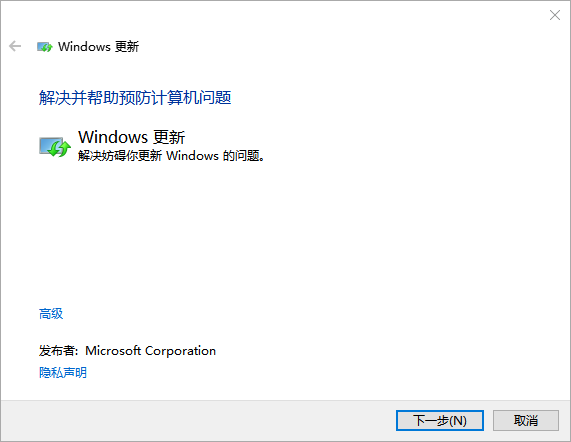Dismiss the dialog with the 取消 button
This screenshot has width=571, height=442.
pyautogui.click(x=526, y=421)
